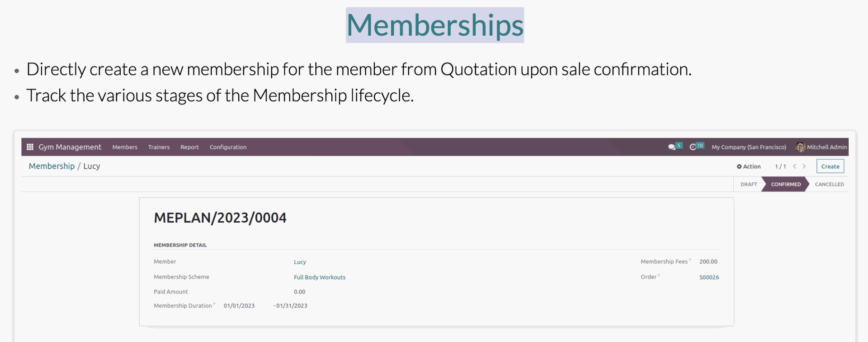Navigate to Membership breadcrumb link
The height and width of the screenshot is (342, 868).
[x=52, y=166]
